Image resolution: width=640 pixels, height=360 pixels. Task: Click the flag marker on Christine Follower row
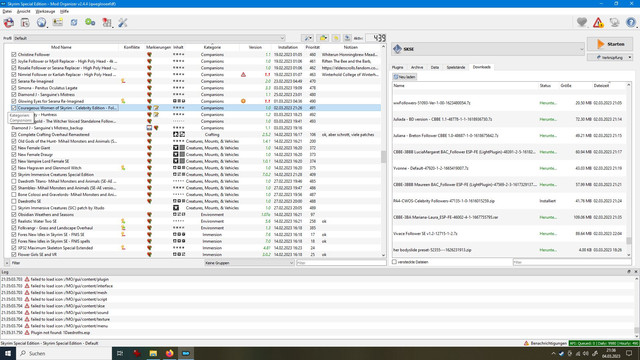149,55
